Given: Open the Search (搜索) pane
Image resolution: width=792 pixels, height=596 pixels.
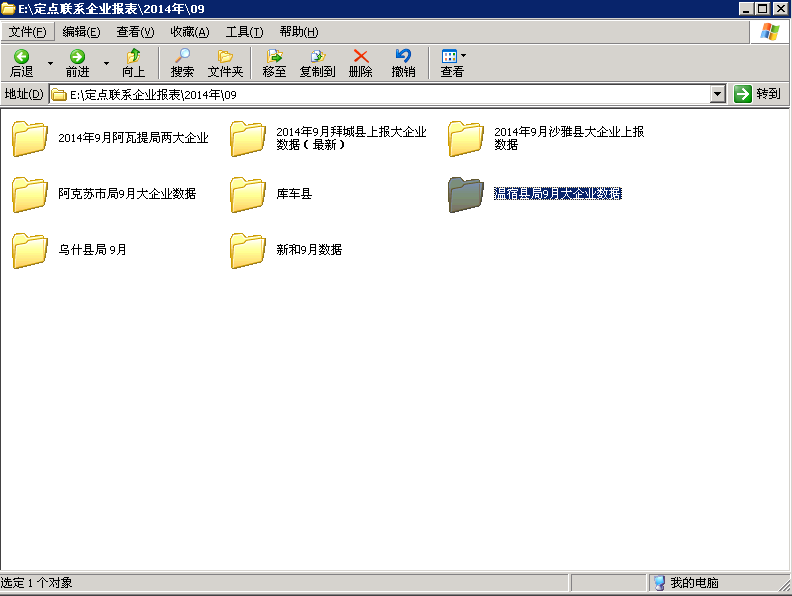Looking at the screenshot, I should 182,63.
